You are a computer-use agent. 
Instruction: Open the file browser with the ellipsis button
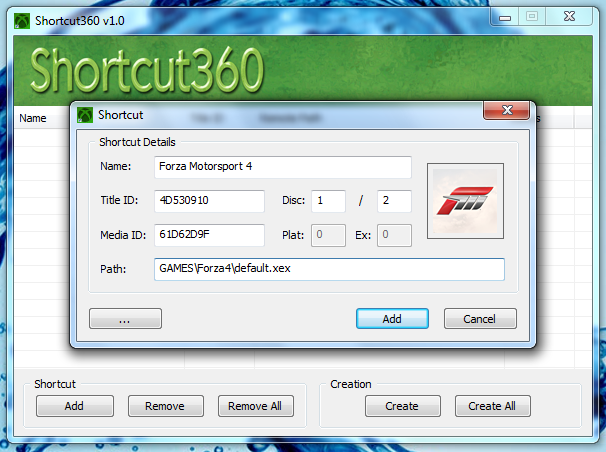[x=125, y=319]
